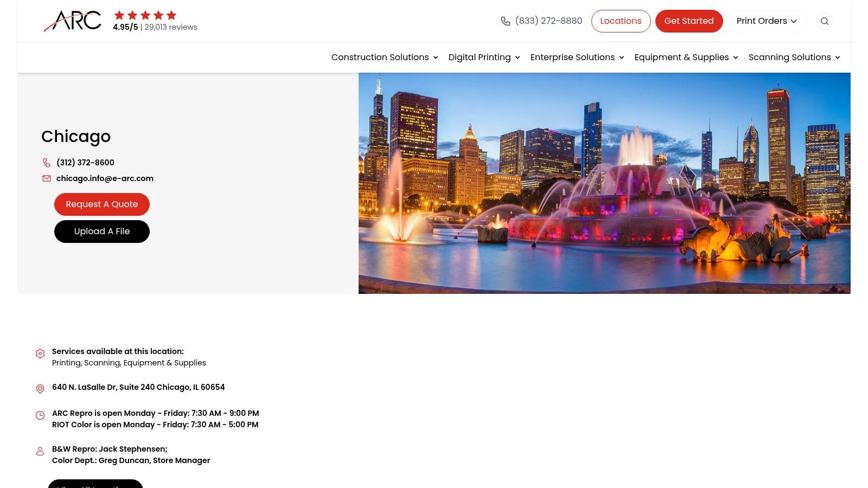868x488 pixels.
Task: Expand the Construction Solutions menu
Action: pos(385,57)
